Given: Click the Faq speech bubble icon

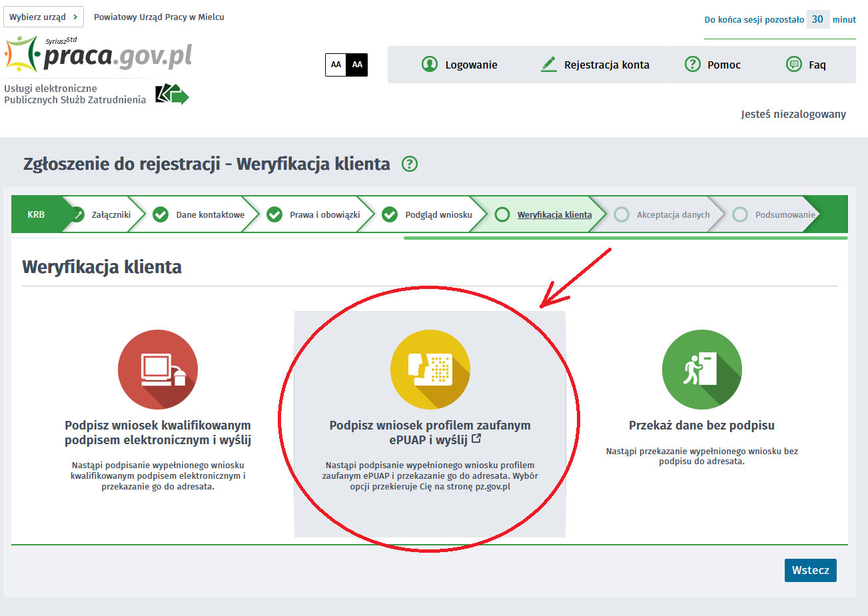Looking at the screenshot, I should (793, 65).
